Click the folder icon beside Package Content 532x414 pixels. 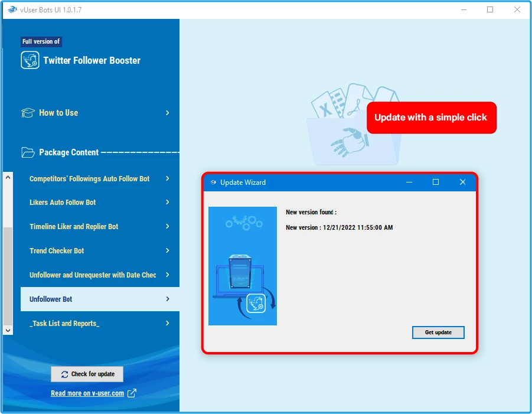click(x=28, y=152)
